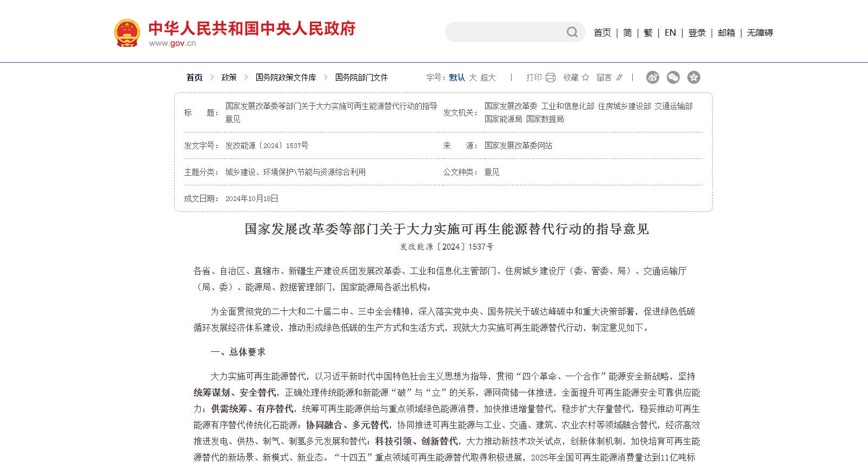Image resolution: width=868 pixels, height=467 pixels.
Task: Open the 无障碍 accessibility link
Action: coord(760,33)
